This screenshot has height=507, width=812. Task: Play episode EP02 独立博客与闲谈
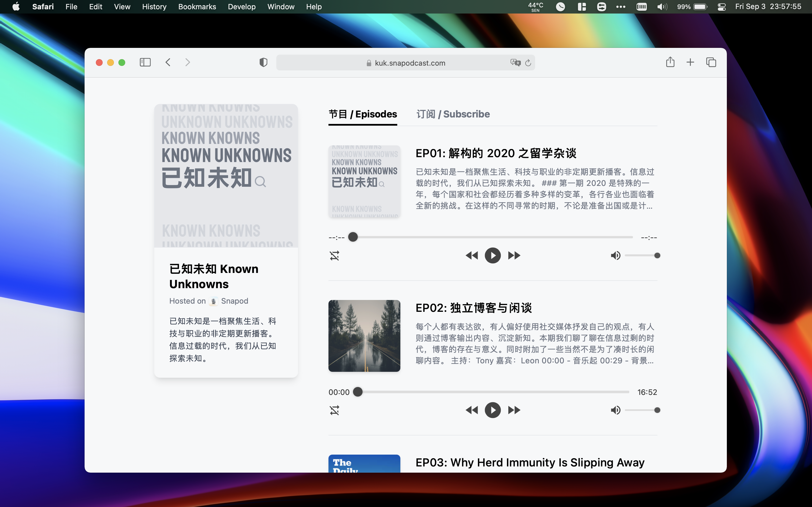coord(492,410)
